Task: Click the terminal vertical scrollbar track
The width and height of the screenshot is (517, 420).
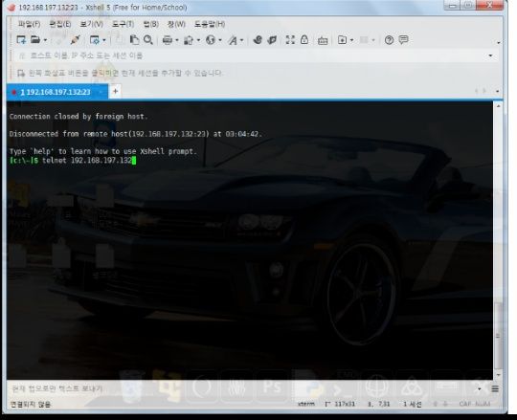Action: tap(498, 240)
